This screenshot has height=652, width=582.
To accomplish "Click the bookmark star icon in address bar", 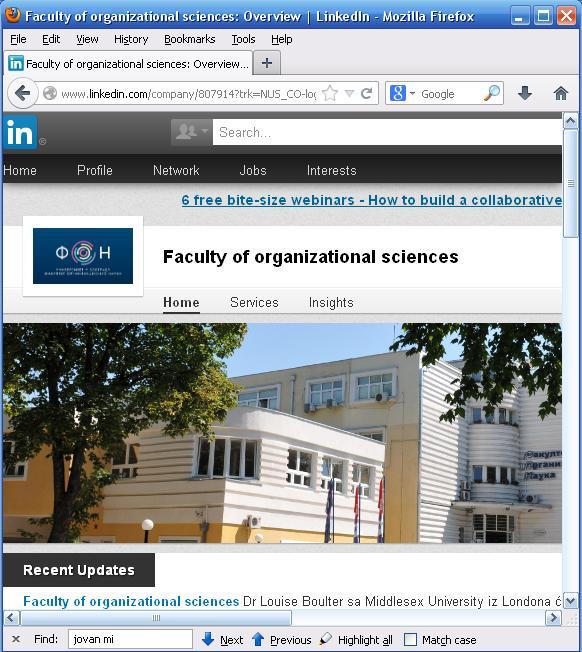I will tap(330, 93).
